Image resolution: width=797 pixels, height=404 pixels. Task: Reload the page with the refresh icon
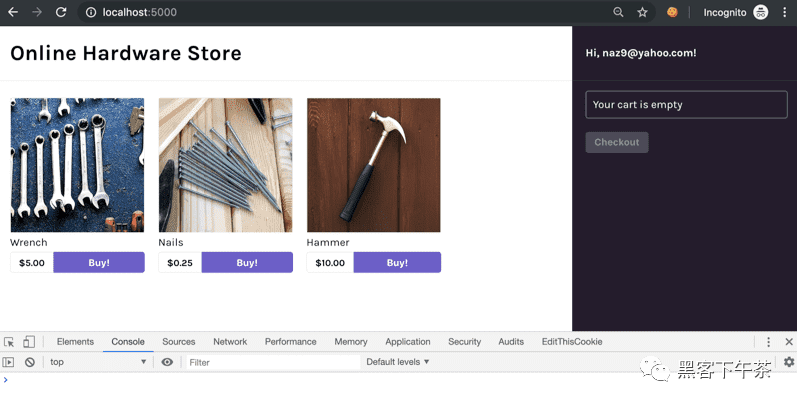[61, 12]
